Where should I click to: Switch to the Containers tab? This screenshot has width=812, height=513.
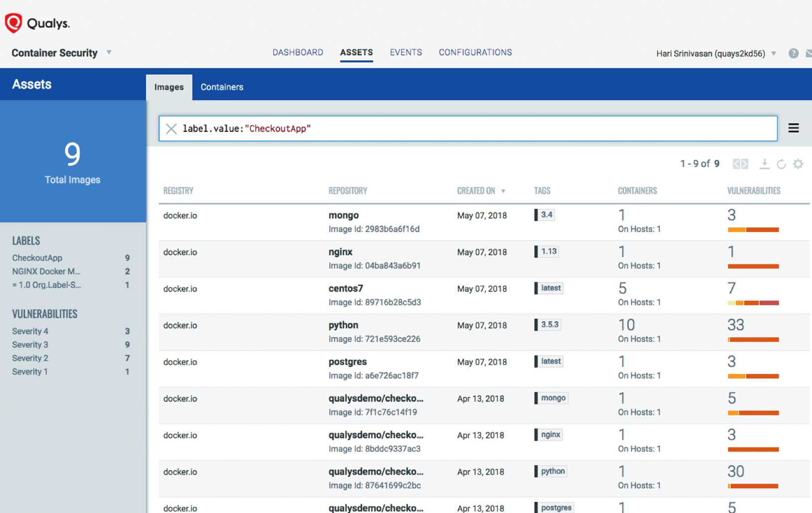222,87
